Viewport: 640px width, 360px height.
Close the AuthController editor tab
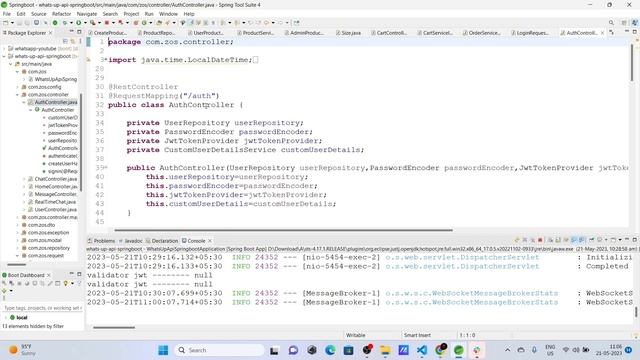(602, 33)
